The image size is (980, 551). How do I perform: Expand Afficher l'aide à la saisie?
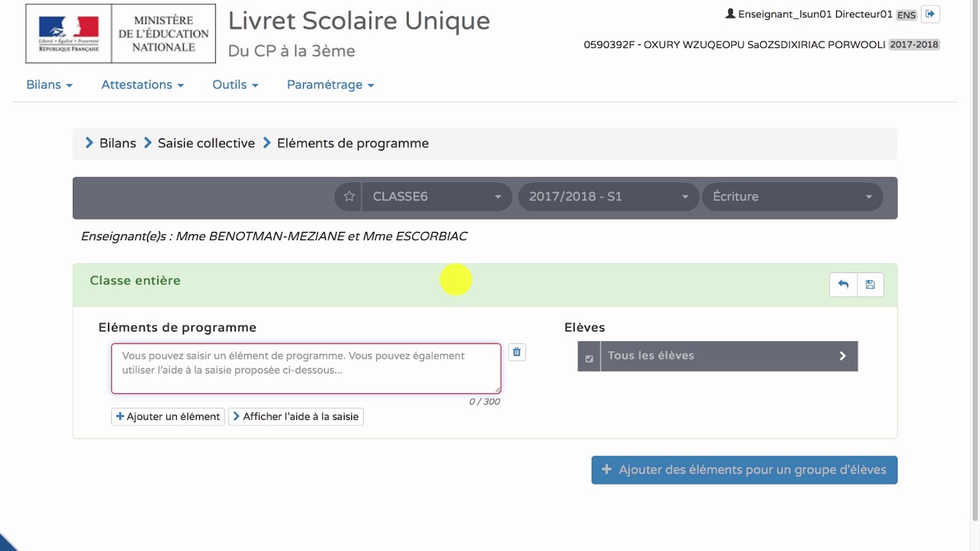click(x=296, y=416)
